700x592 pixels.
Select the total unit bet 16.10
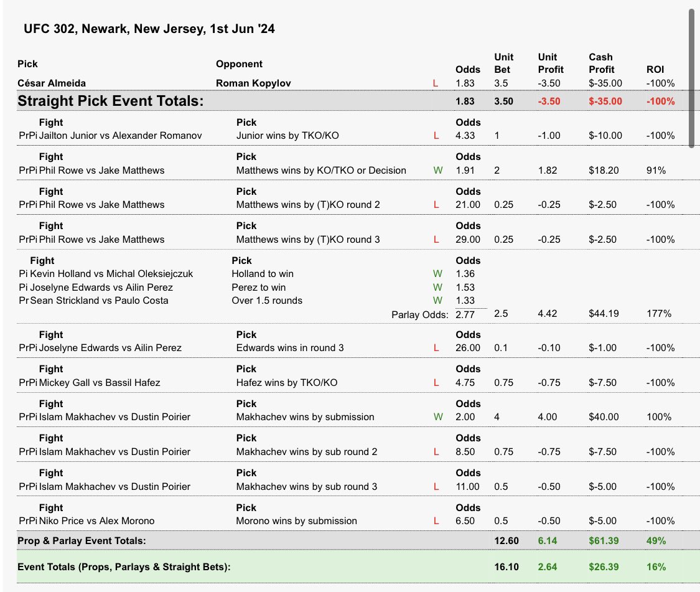tap(506, 567)
